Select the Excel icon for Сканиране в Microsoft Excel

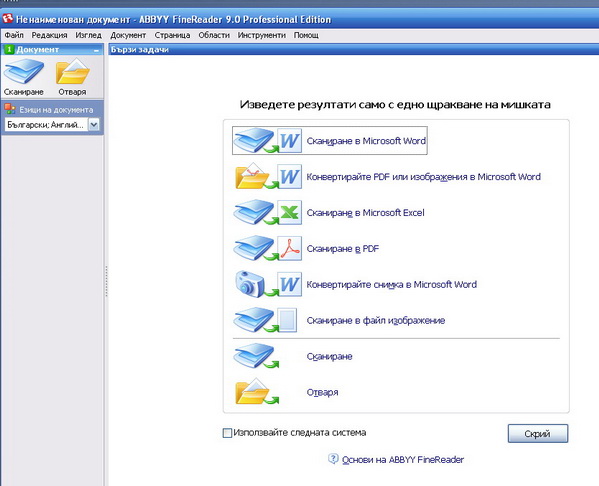click(289, 212)
